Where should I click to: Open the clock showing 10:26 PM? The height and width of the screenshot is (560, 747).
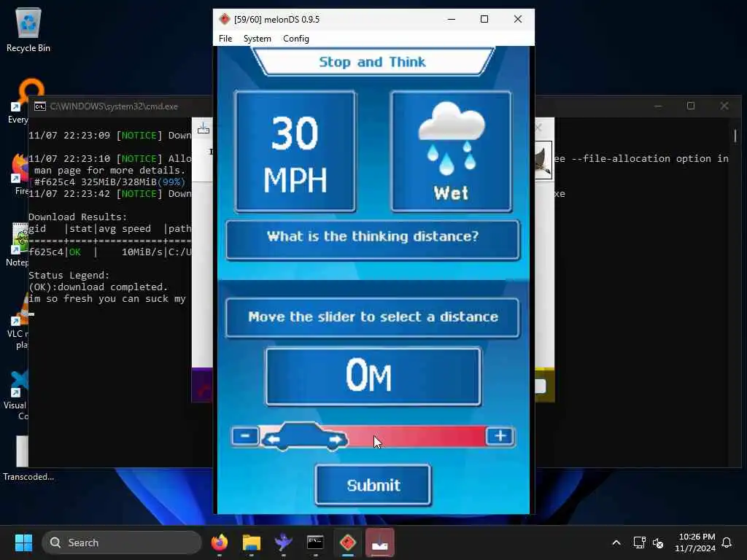[x=695, y=542]
